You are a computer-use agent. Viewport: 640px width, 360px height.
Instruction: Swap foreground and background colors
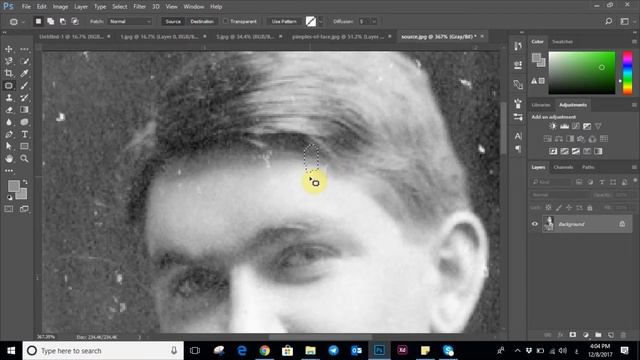point(25,182)
